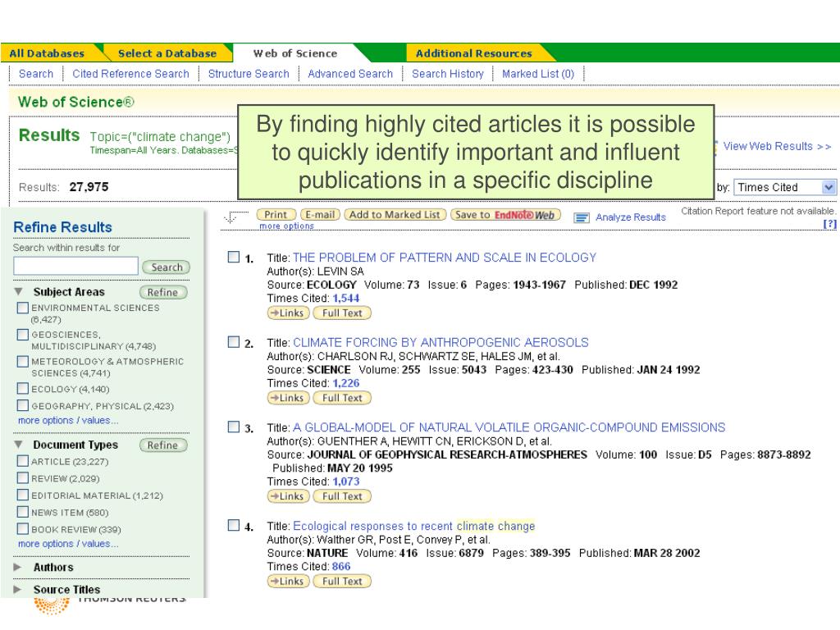Expand the Authors refine section
Screen dimensions: 840x630
[x=18, y=567]
